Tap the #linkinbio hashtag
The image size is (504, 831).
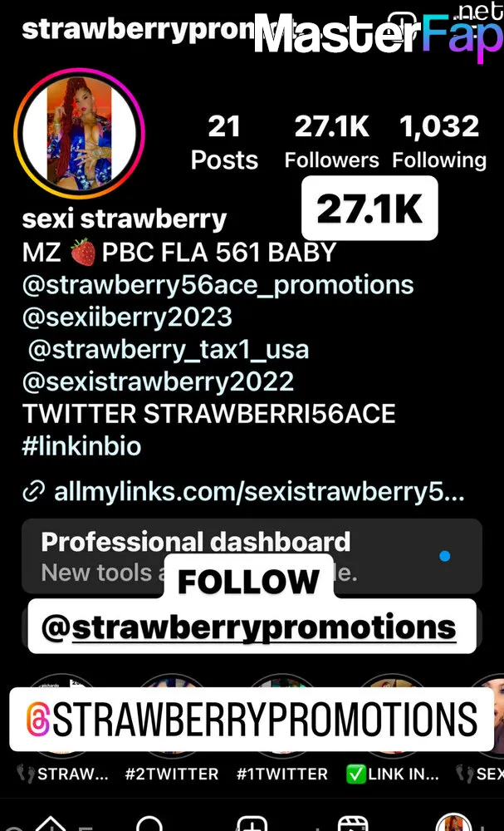tap(81, 446)
